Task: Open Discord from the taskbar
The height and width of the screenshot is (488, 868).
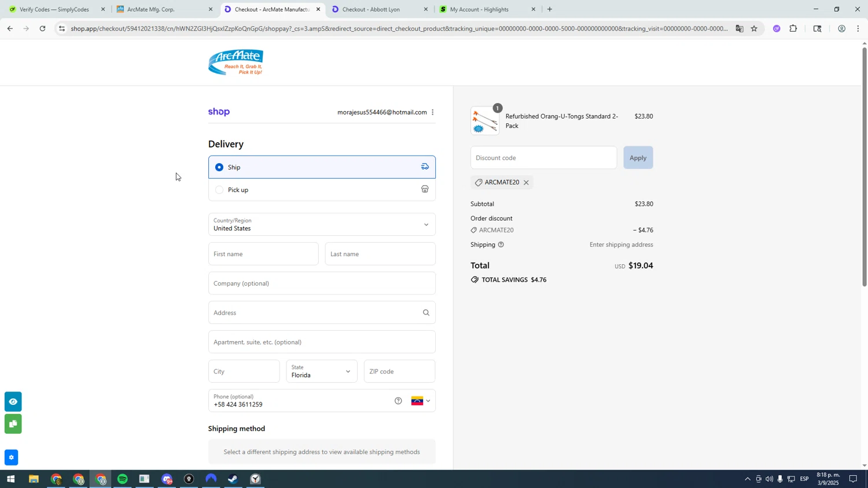Action: click(167, 479)
